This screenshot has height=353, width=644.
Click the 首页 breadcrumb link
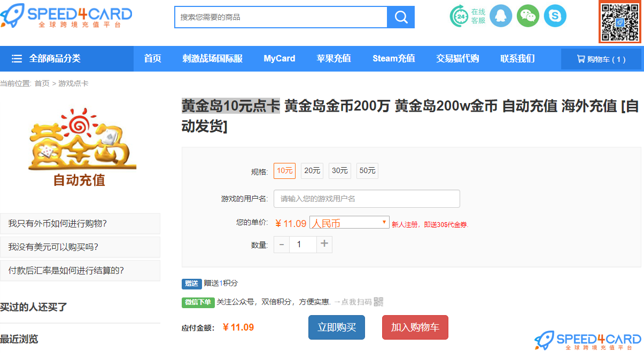[x=42, y=83]
